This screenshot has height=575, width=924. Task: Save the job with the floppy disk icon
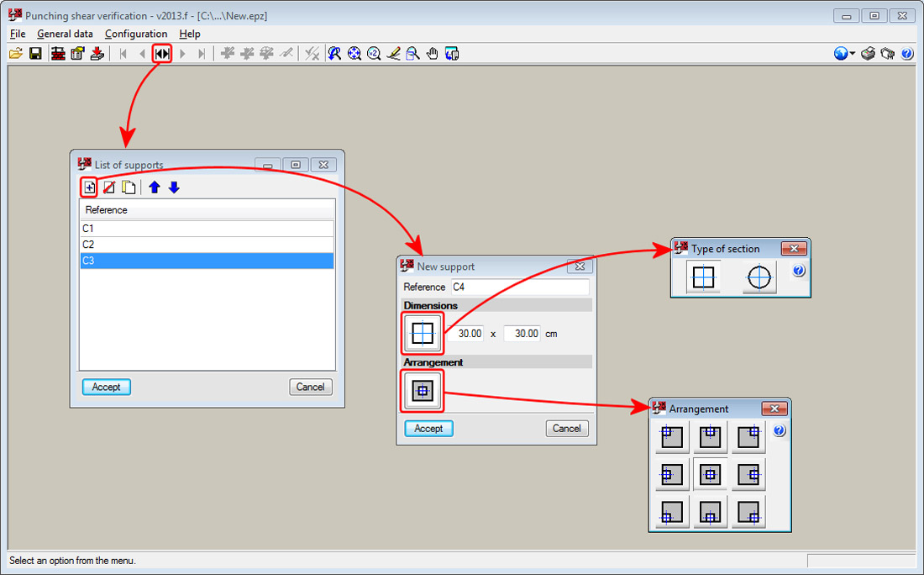35,54
